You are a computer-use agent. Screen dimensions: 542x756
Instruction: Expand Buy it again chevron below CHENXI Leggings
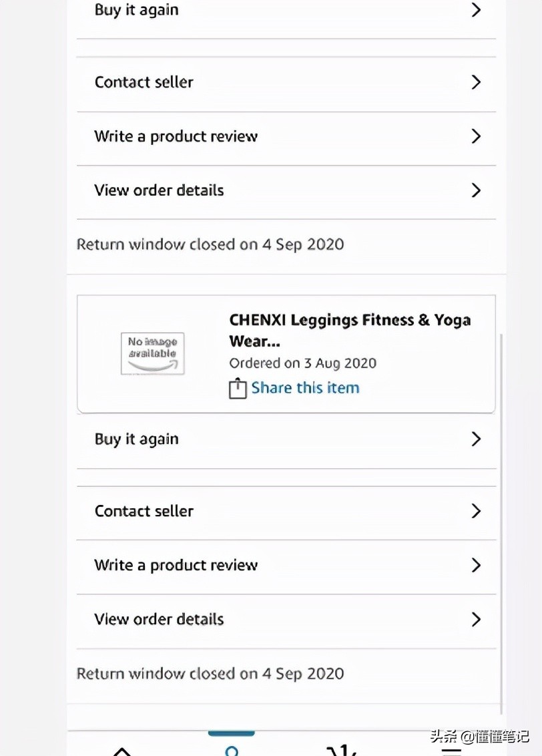pos(476,439)
